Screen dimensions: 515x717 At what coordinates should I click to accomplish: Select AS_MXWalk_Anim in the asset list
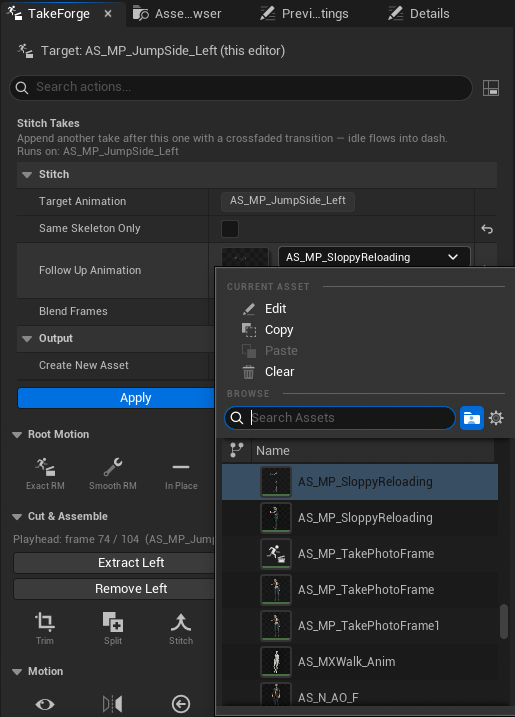359,662
